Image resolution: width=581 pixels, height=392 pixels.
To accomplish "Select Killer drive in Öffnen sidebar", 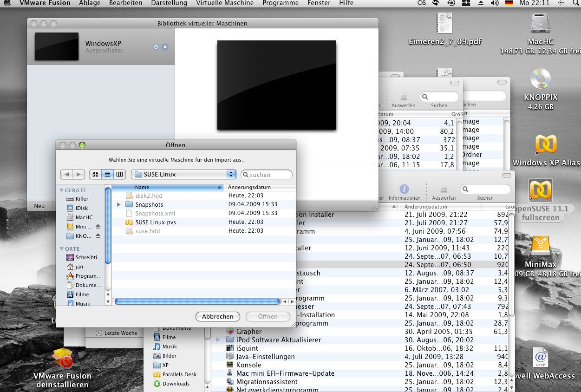I will pos(81,199).
